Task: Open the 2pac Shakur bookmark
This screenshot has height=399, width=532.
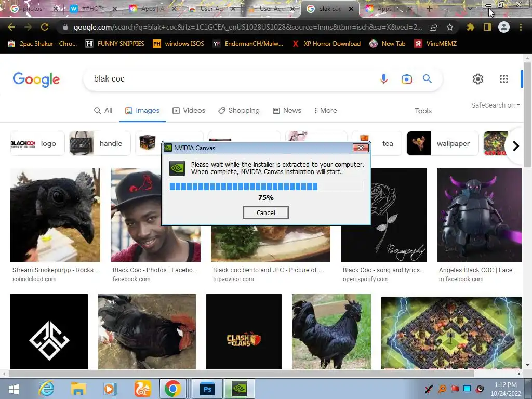Action: pyautogui.click(x=43, y=44)
